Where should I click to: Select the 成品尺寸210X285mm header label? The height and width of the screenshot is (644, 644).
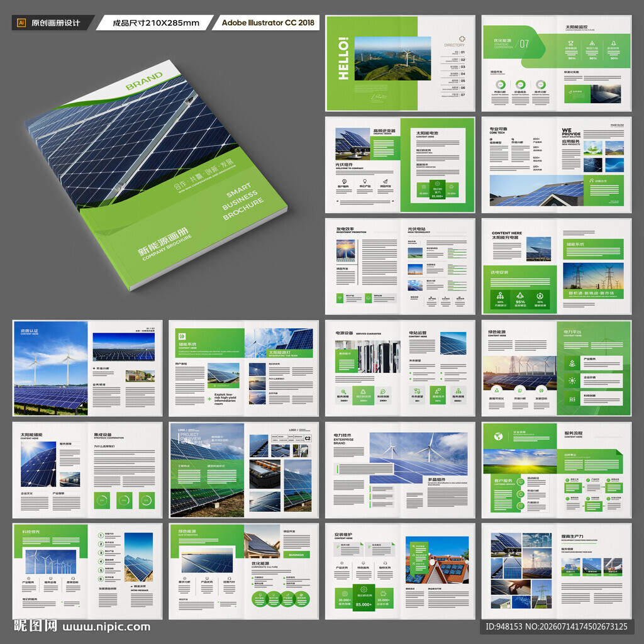point(156,23)
